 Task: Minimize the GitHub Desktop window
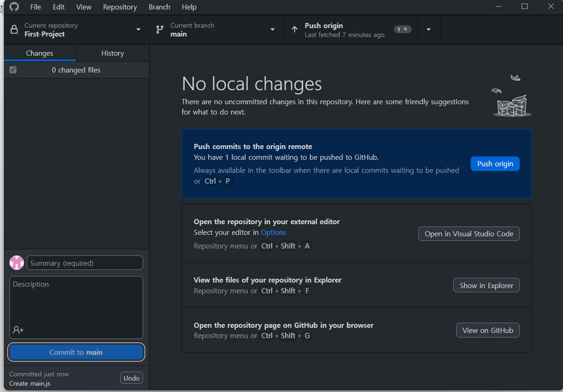tap(498, 7)
